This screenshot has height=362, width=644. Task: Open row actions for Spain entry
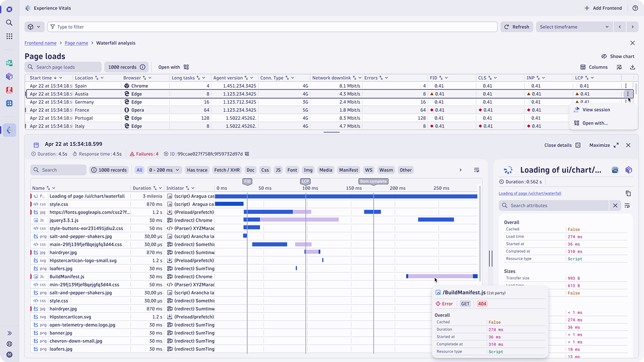pyautogui.click(x=626, y=86)
